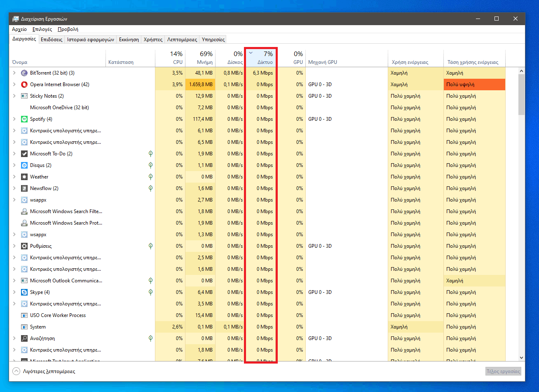Open the Αρχείο menu
Image resolution: width=539 pixels, height=392 pixels.
point(19,29)
